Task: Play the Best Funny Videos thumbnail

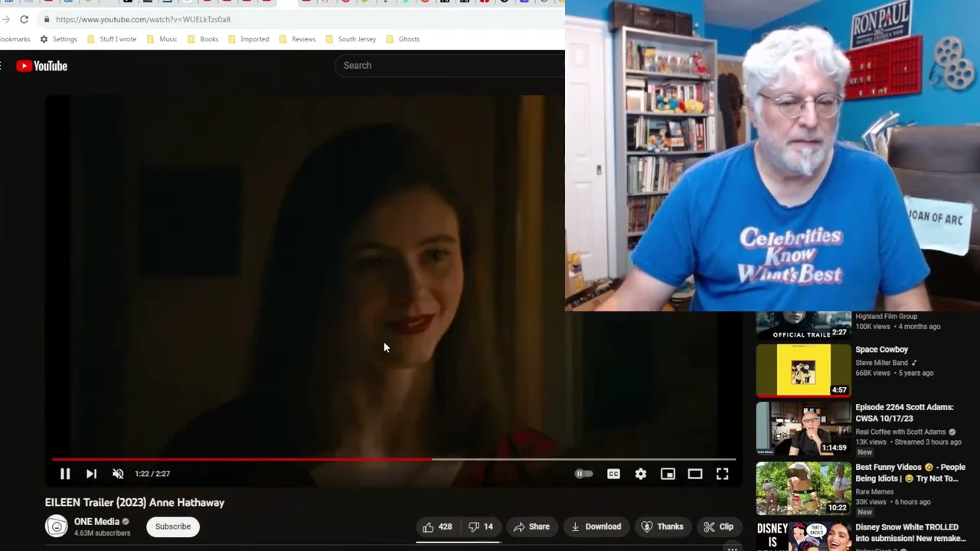Action: [x=803, y=488]
